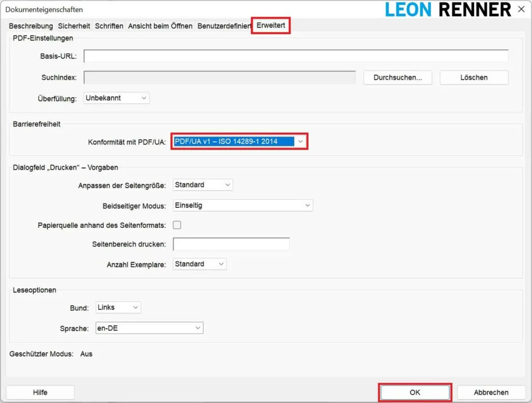Select the Ansicht beim Öffnen tab
Screen dimensions: 532x403
click(x=160, y=26)
